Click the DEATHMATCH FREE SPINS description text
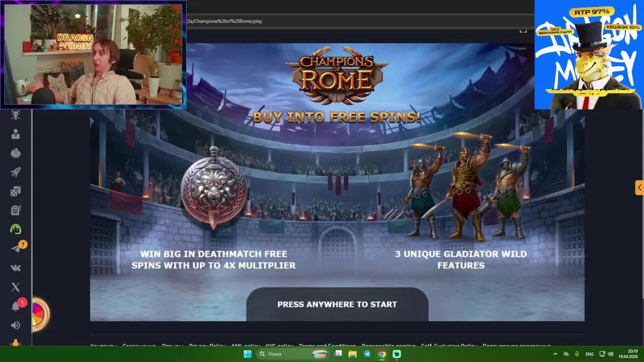Image resolution: width=644 pixels, height=362 pixels. click(x=214, y=259)
